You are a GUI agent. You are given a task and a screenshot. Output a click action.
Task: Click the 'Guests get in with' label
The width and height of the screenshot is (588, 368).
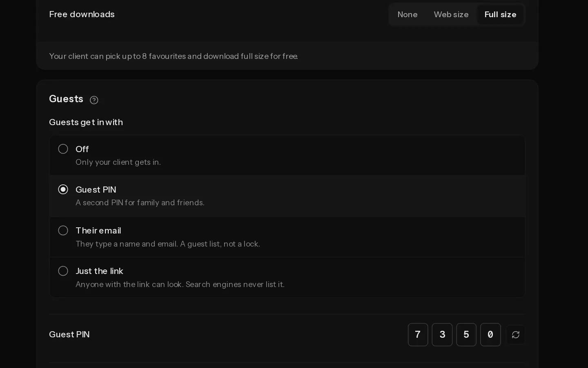[x=86, y=122]
